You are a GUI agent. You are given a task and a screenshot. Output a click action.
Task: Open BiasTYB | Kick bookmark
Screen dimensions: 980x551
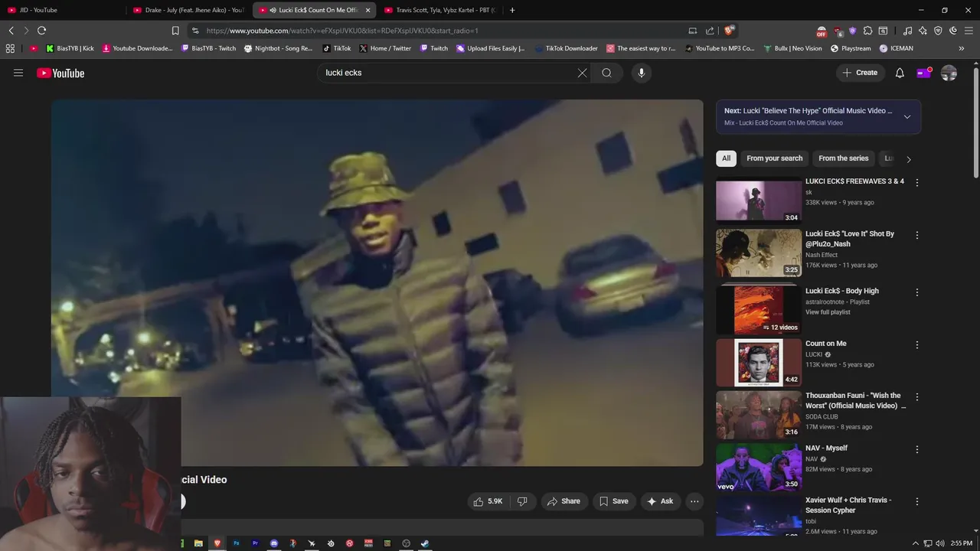pyautogui.click(x=70, y=48)
